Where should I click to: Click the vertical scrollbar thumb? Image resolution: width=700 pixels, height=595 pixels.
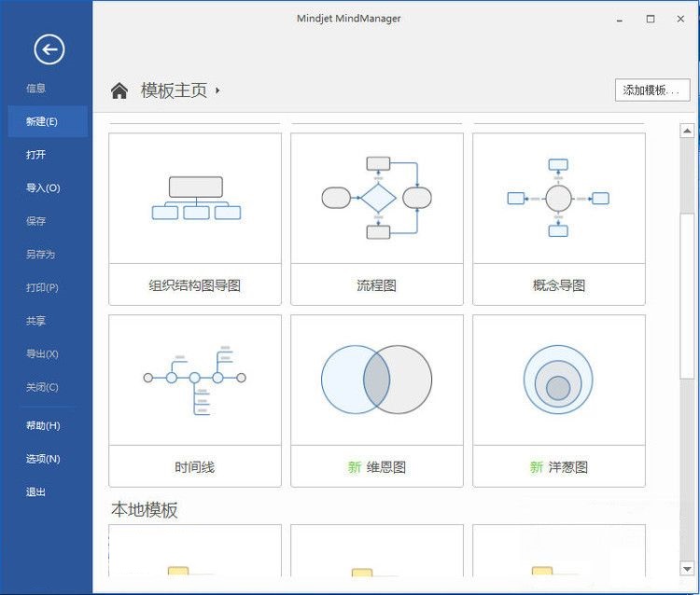(x=687, y=297)
